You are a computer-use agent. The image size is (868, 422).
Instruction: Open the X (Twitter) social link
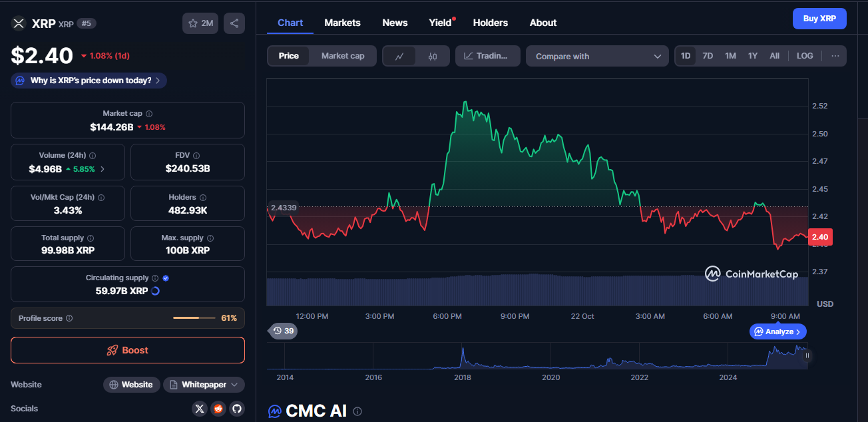199,409
